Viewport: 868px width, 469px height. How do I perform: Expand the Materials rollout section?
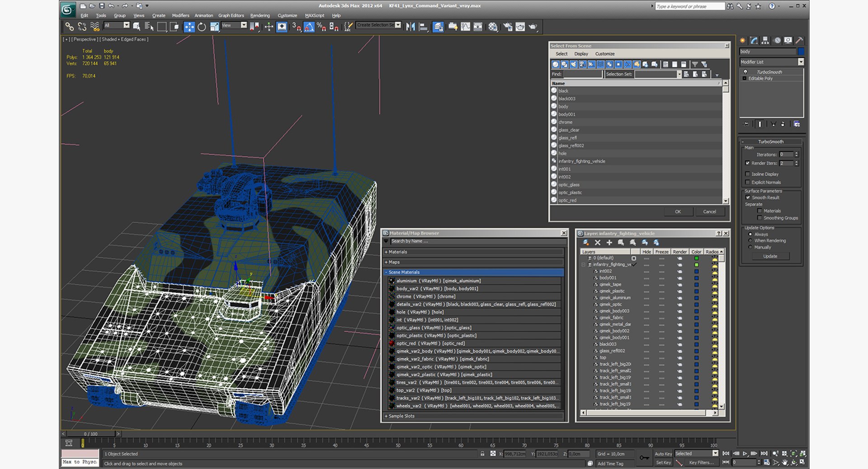click(398, 252)
